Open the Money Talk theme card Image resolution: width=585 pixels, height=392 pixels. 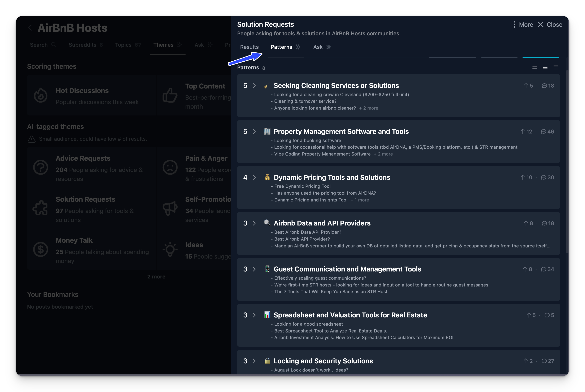click(91, 250)
